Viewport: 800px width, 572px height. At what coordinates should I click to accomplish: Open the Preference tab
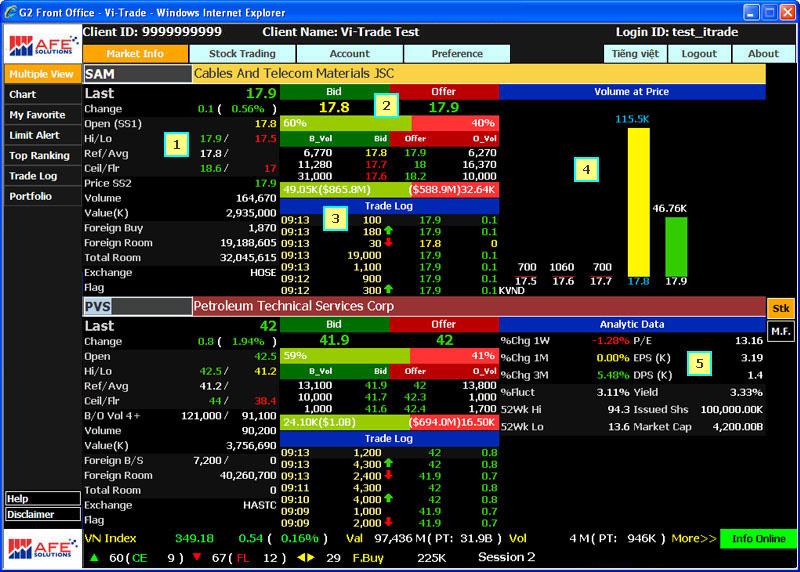tap(457, 54)
